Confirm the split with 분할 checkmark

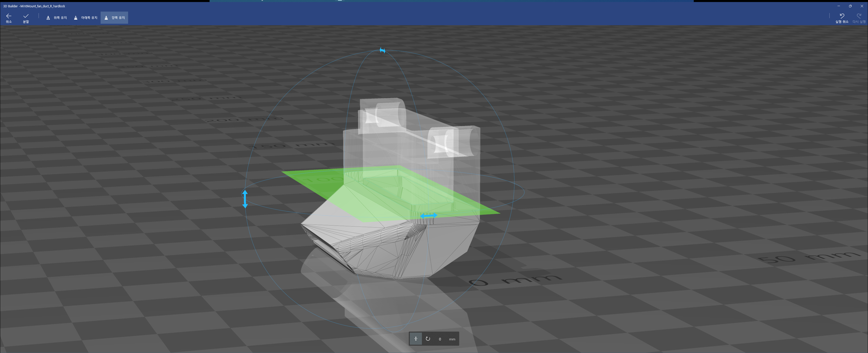(26, 18)
